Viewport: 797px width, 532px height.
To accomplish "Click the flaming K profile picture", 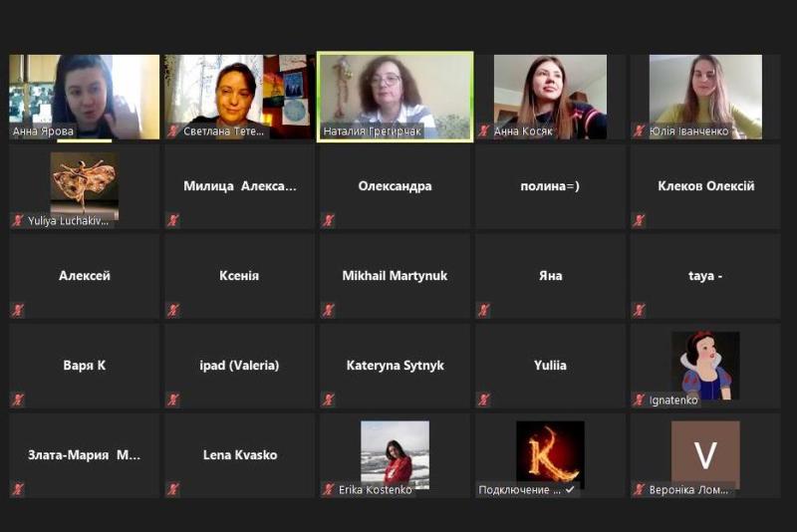I will click(x=550, y=453).
